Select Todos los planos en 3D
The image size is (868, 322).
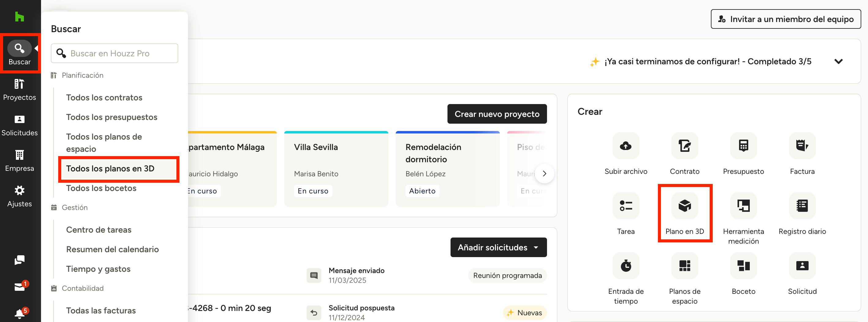point(110,168)
